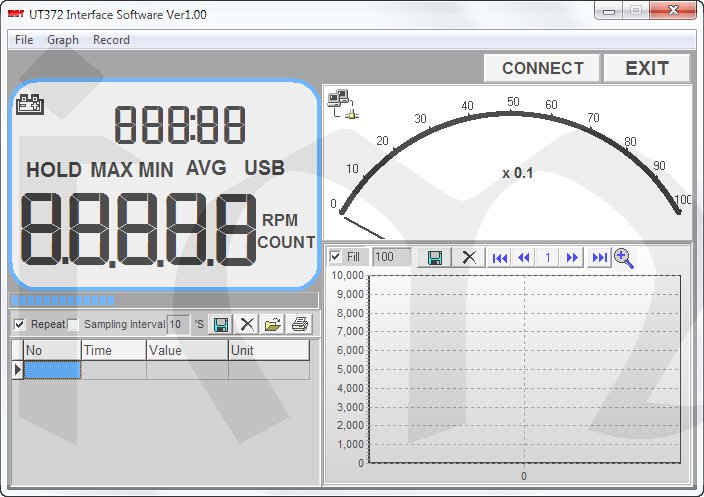The image size is (704, 497).
Task: Zoom in on the graph
Action: tap(624, 258)
